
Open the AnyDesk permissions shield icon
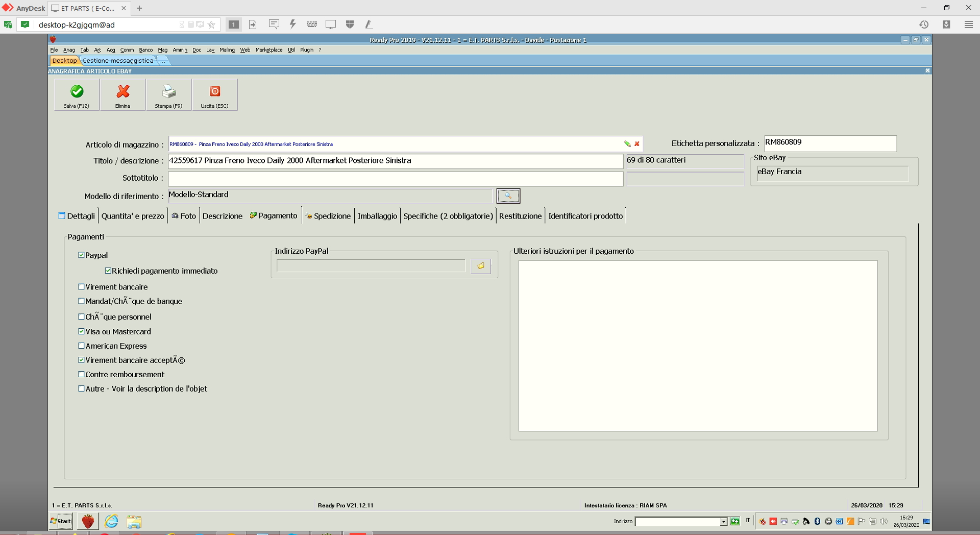coord(350,25)
